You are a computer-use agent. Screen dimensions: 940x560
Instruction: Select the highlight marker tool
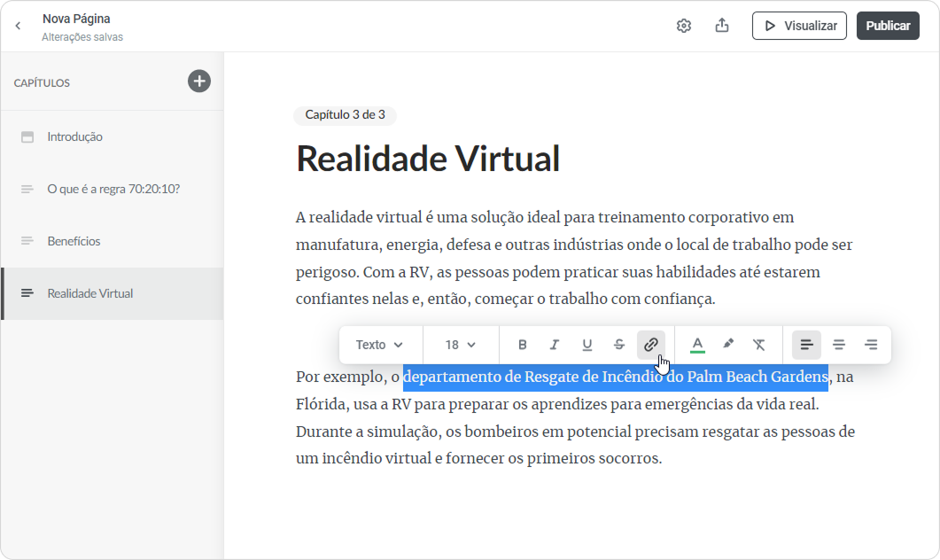[728, 345]
